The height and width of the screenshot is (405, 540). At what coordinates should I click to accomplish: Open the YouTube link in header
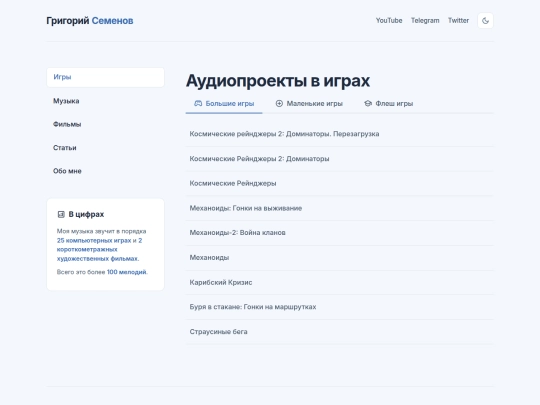[x=389, y=21]
